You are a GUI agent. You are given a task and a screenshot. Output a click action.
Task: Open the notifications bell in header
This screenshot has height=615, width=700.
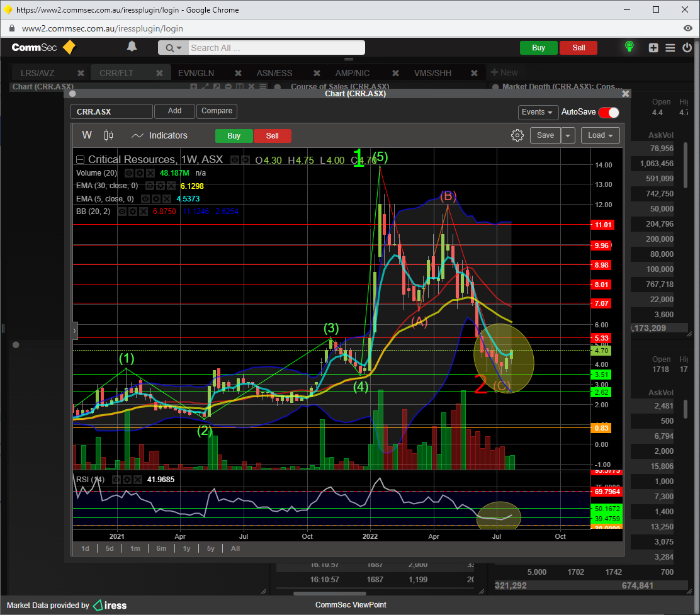point(132,47)
